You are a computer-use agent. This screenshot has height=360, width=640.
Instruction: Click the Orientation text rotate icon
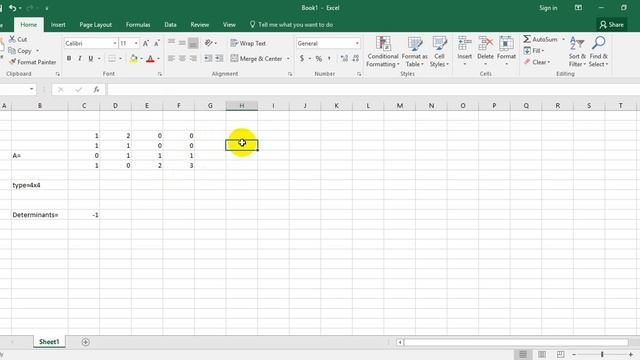point(209,43)
